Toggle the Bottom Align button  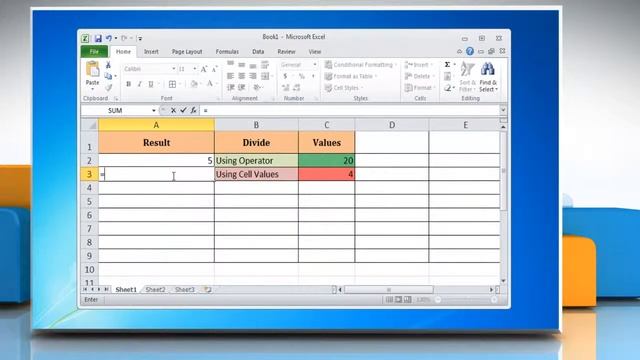point(253,65)
